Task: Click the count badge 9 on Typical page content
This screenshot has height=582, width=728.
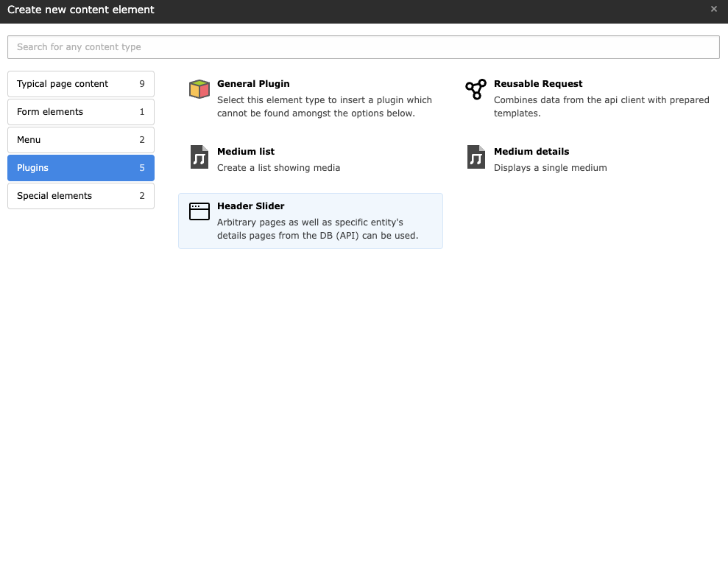Action: (142, 84)
